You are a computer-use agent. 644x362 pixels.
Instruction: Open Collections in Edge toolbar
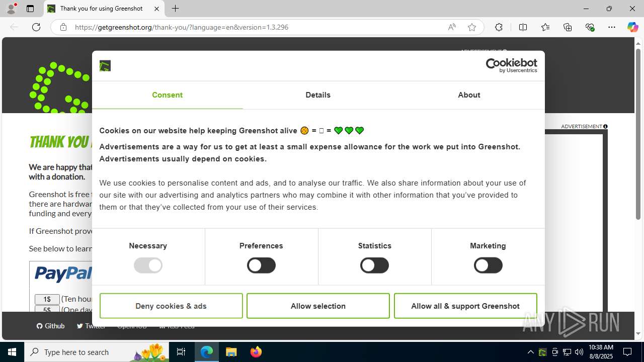pyautogui.click(x=568, y=27)
